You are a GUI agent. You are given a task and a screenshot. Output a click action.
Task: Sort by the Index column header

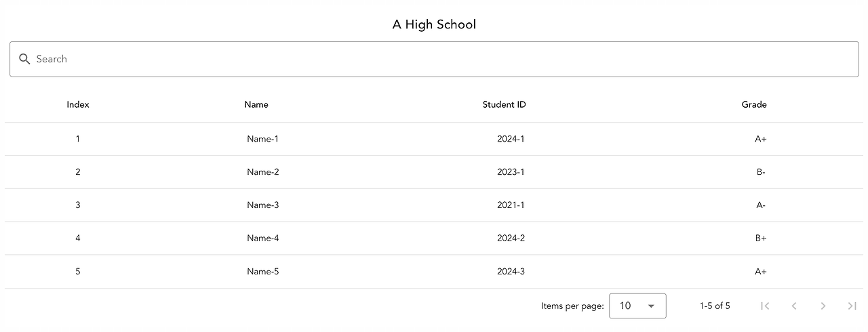coord(78,104)
